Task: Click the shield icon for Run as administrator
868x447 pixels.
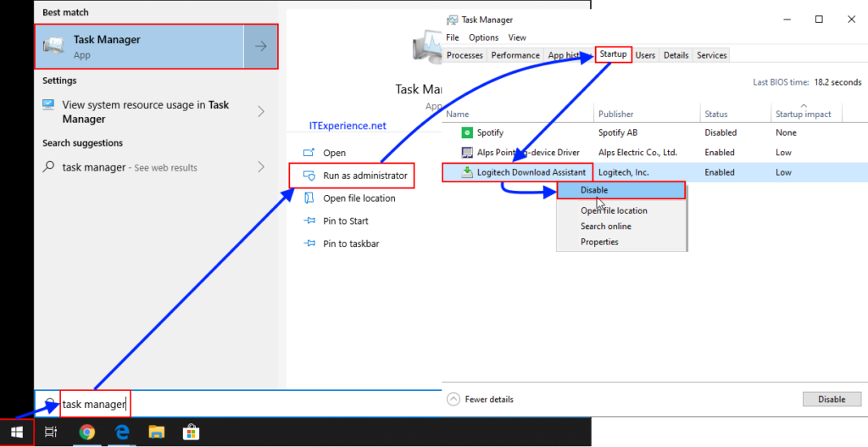Action: 309,176
